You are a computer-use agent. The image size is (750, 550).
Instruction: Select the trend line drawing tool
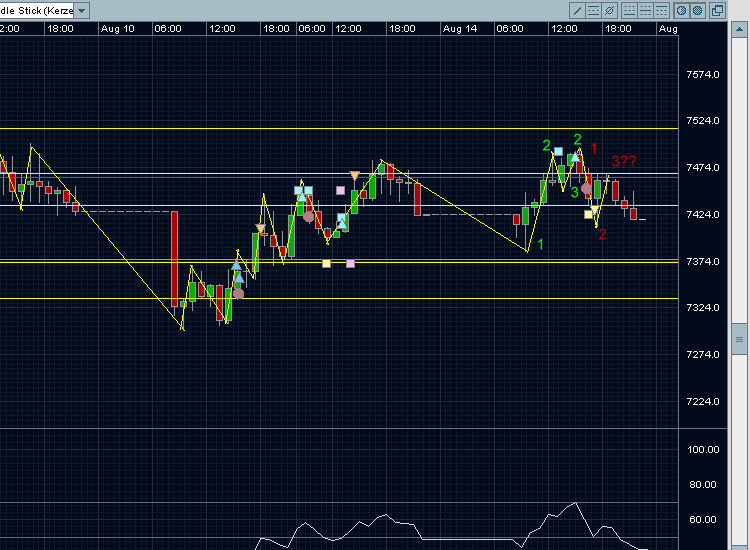(577, 10)
